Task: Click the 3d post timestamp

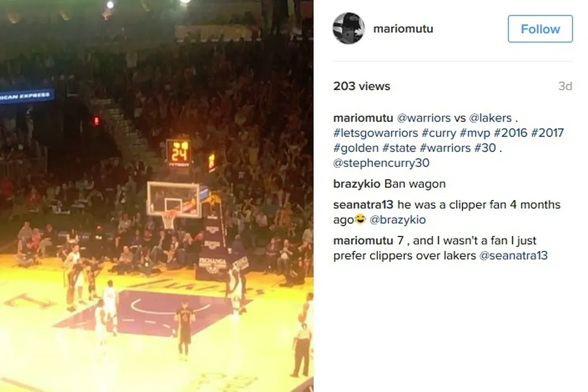Action: 565,86
